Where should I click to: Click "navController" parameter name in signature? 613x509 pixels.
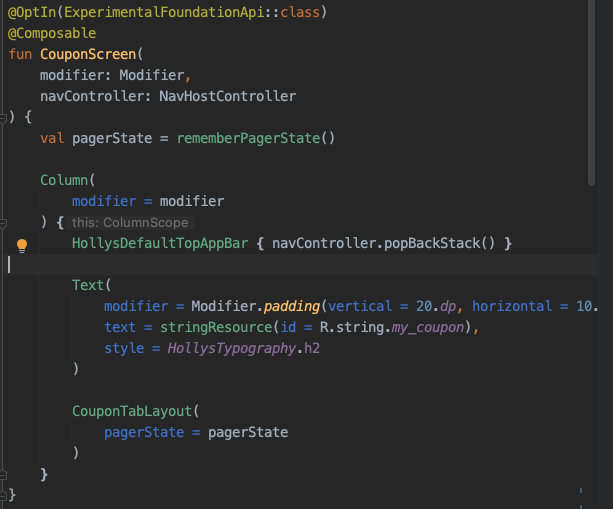92,96
